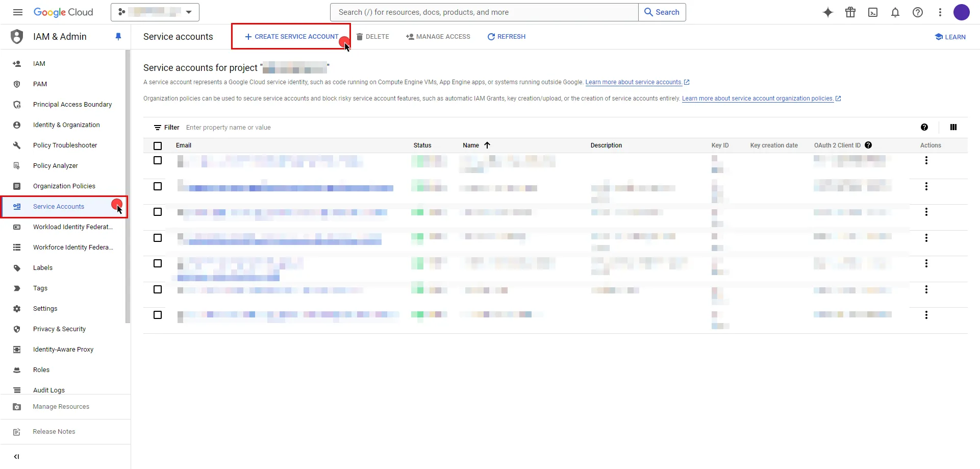Toggle the select-all checkbox in the table header
980x469 pixels.
157,146
